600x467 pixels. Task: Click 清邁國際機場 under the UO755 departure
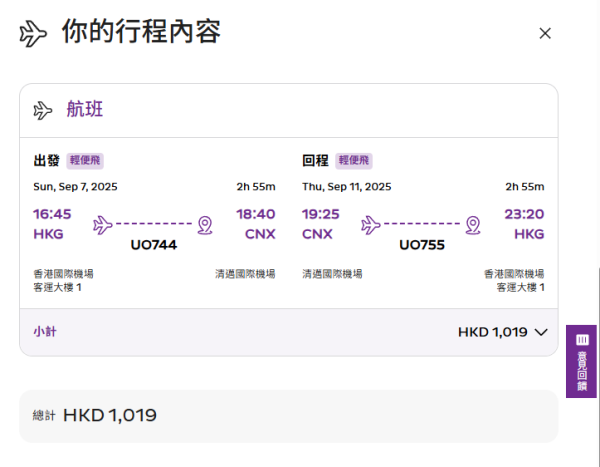coord(332,274)
